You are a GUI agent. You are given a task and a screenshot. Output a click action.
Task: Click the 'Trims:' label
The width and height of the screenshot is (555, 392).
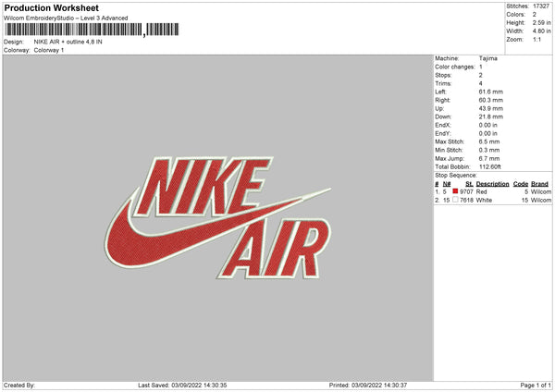click(x=443, y=83)
